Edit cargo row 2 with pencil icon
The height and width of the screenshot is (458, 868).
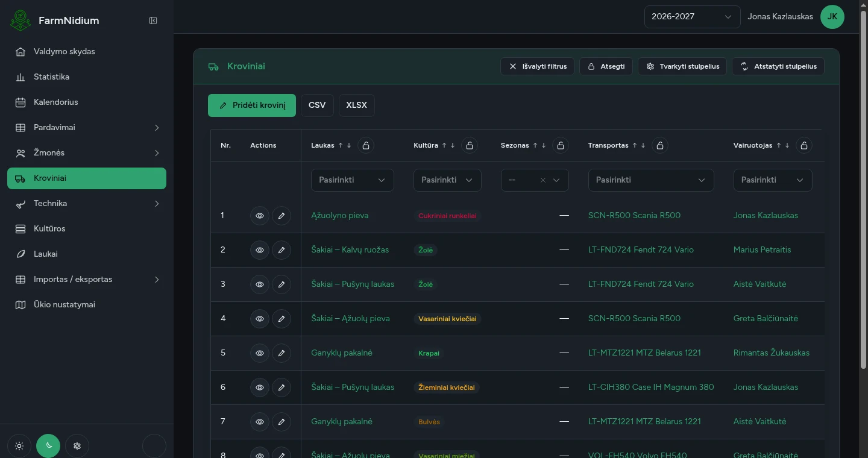[x=281, y=250]
